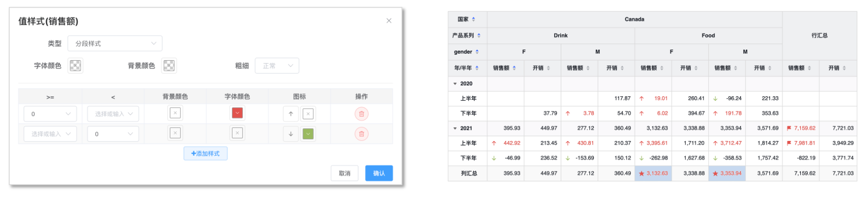Click the 添加样式 button
This screenshot has width=868, height=198.
(206, 154)
